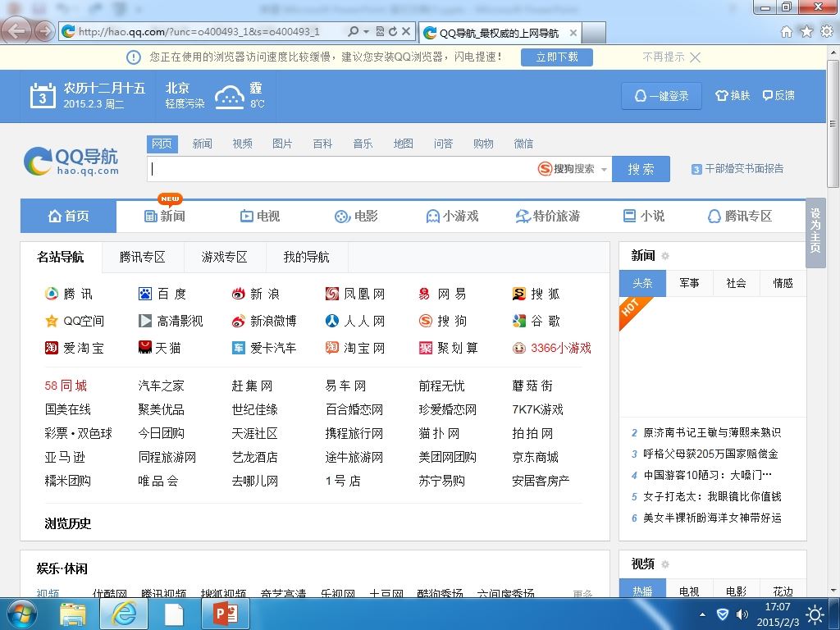Select the 军事 news tab

click(x=689, y=283)
